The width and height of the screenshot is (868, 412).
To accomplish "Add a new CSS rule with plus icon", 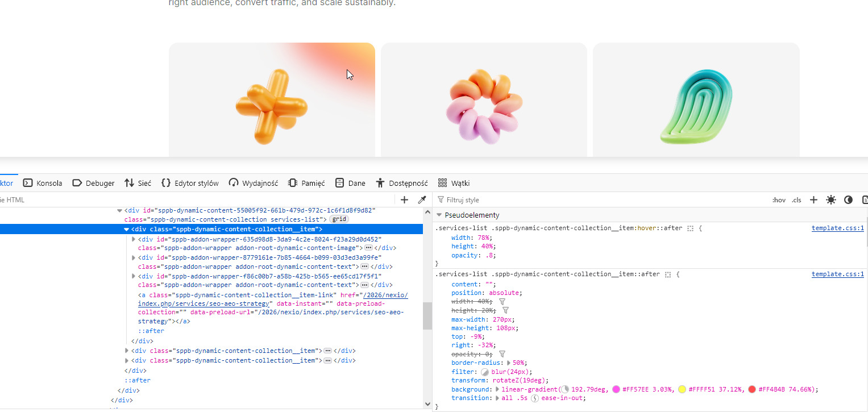I will coord(813,200).
